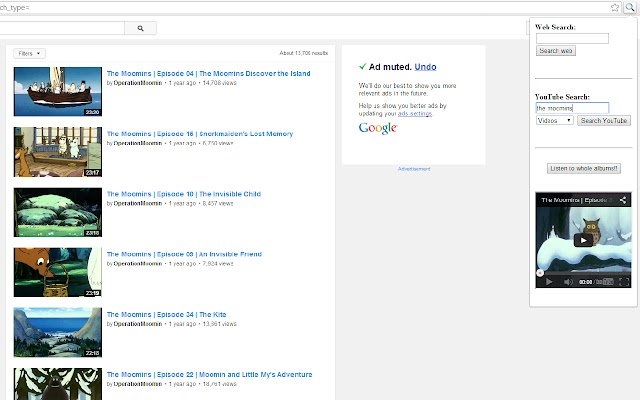Click the Web Search input field
This screenshot has width=640, height=400.
click(x=572, y=38)
